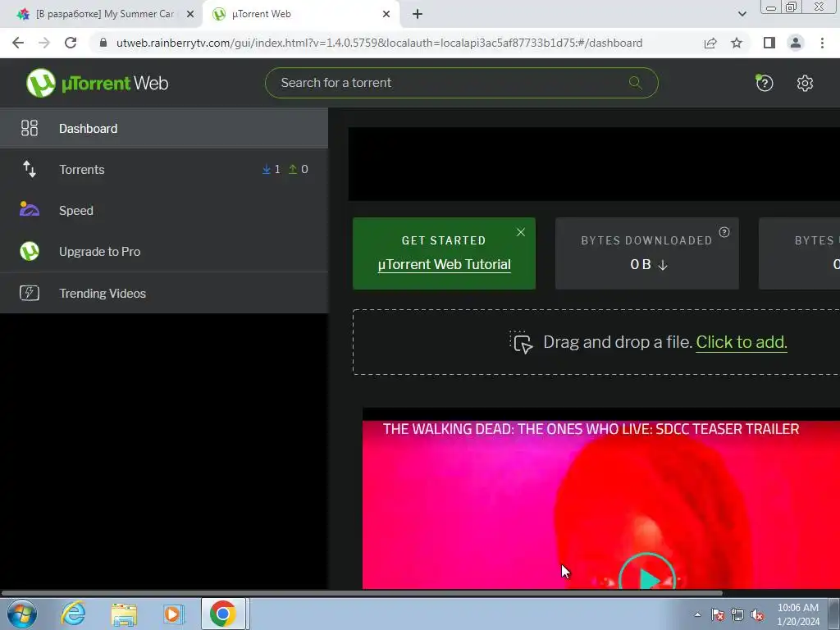Click the search magnifier icon
The width and height of the screenshot is (840, 630).
[636, 83]
